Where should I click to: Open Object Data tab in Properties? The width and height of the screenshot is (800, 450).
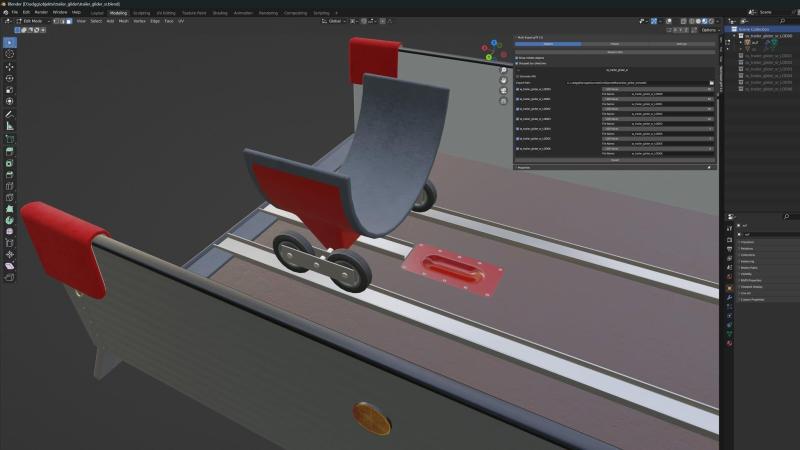click(730, 334)
